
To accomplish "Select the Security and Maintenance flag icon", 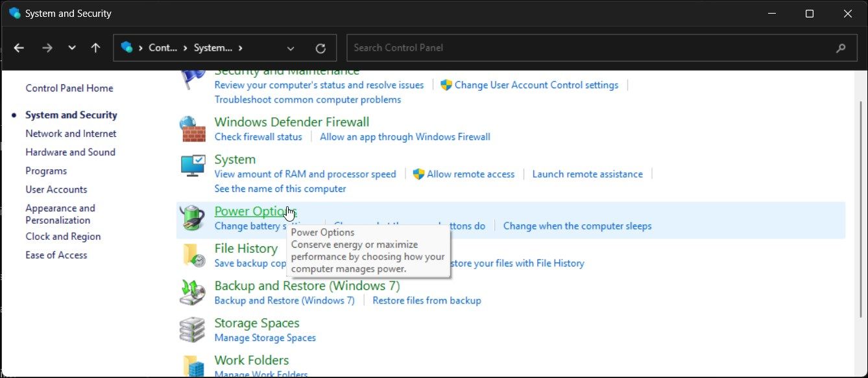I will pos(191,78).
